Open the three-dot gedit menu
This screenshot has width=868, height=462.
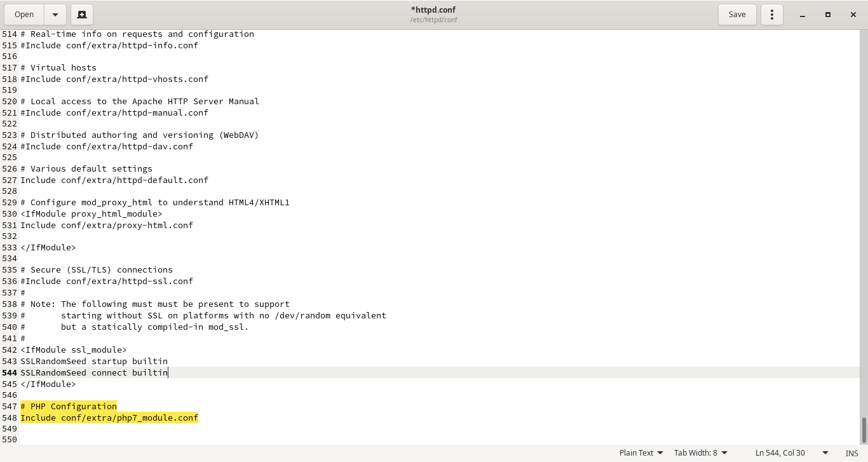point(772,15)
